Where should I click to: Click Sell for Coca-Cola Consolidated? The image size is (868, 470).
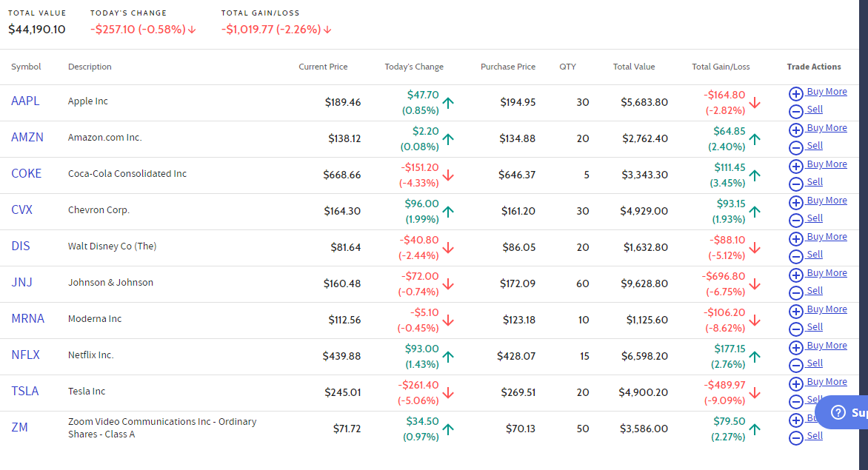coord(814,182)
